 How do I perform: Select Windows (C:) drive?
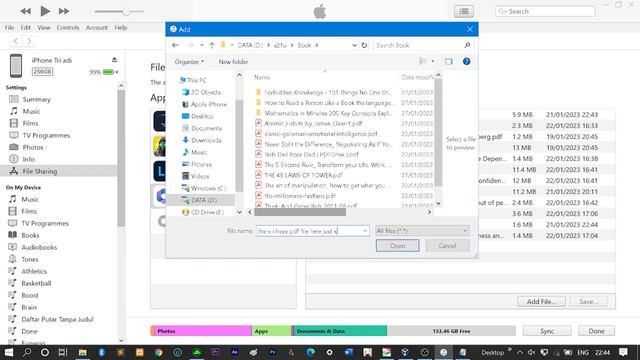coord(208,188)
